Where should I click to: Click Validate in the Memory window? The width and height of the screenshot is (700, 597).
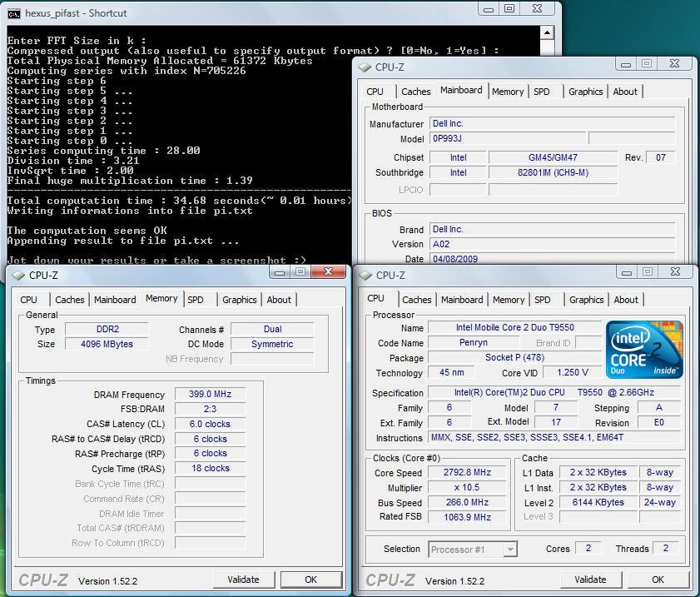243,580
